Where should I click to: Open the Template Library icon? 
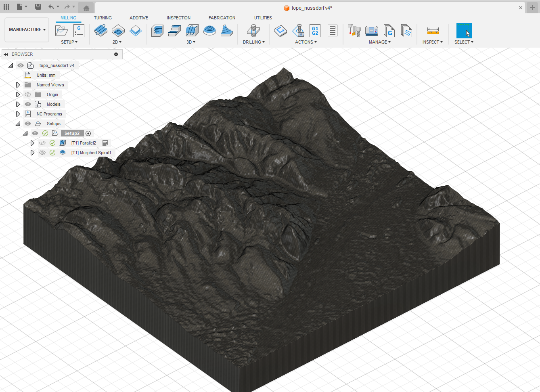[406, 31]
